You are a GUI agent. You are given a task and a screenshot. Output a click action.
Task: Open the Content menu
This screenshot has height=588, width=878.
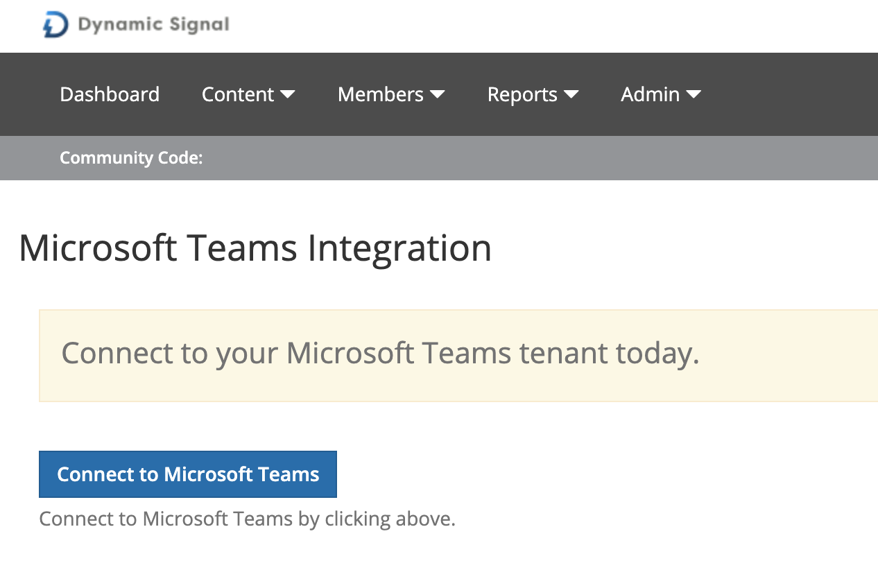(248, 94)
